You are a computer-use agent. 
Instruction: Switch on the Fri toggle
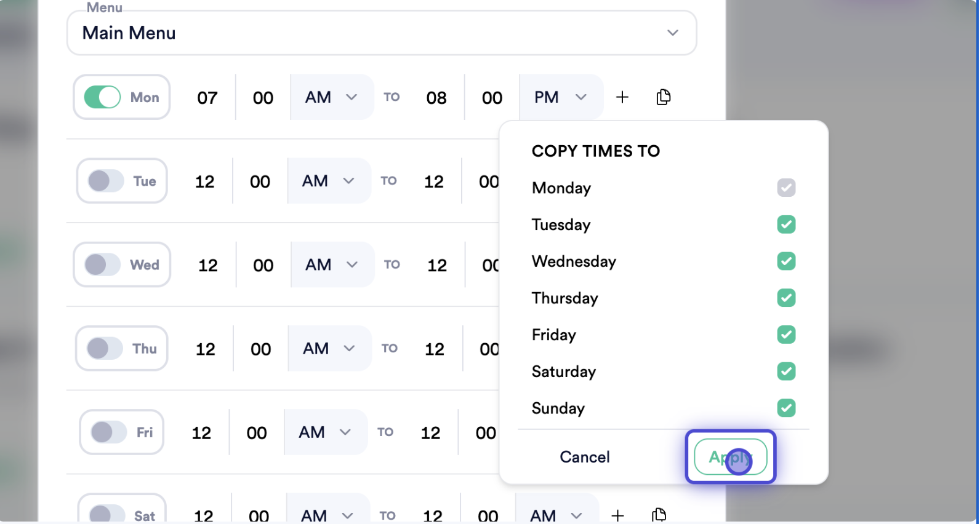pos(108,432)
